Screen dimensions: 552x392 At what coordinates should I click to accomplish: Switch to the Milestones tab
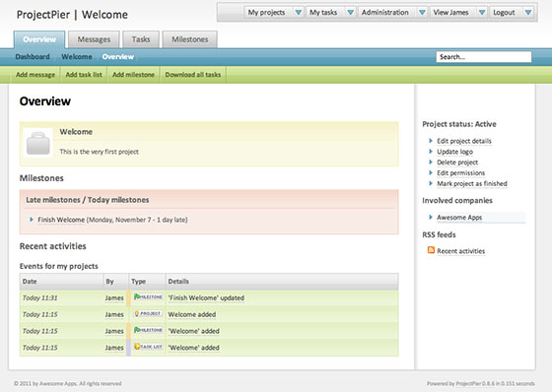(x=189, y=39)
